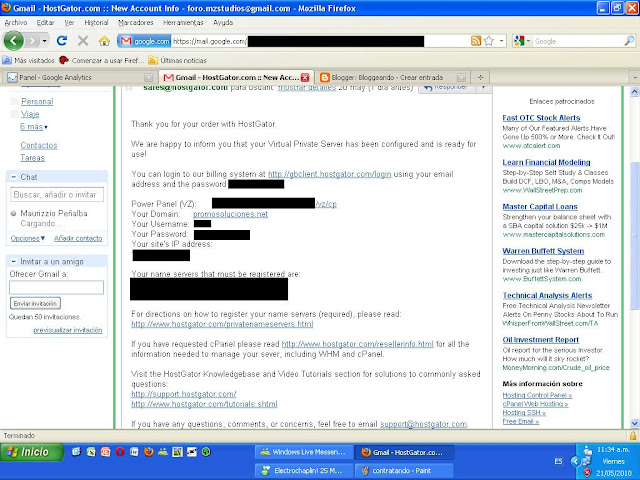Click the scrollbar down arrow
The image size is (640, 480).
coord(634,423)
